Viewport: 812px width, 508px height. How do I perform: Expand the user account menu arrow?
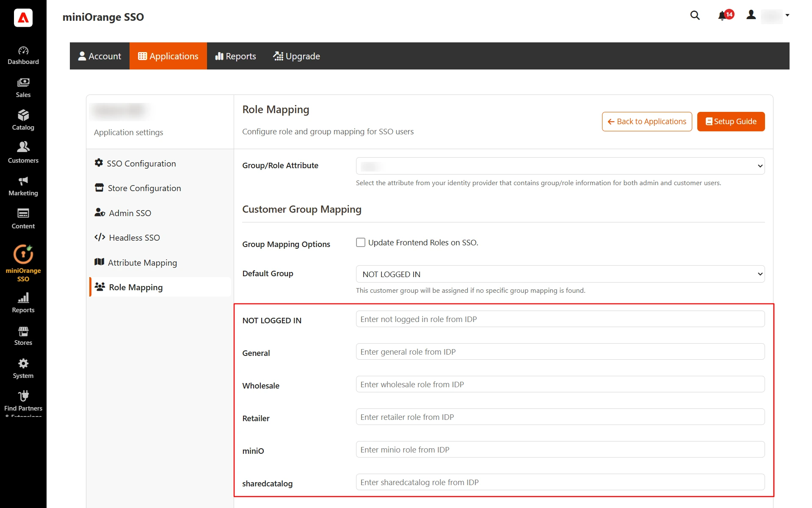click(787, 15)
